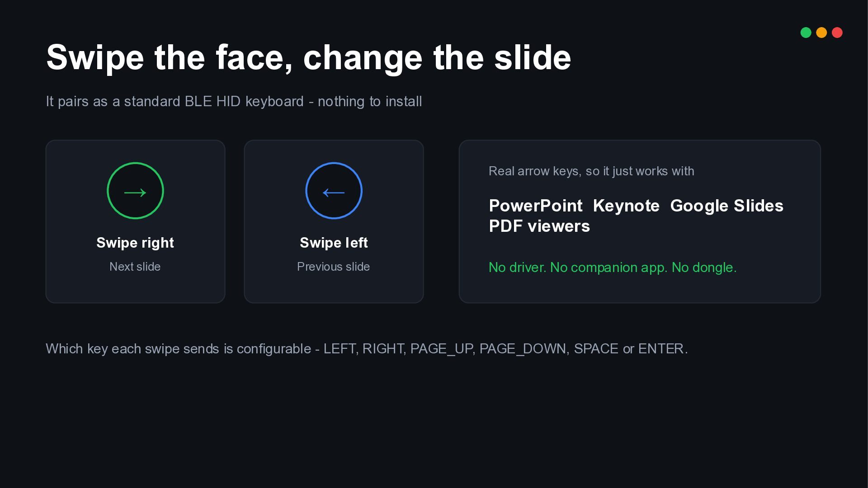This screenshot has height=488, width=868.
Task: Click the green dot in top corner
Action: click(806, 33)
